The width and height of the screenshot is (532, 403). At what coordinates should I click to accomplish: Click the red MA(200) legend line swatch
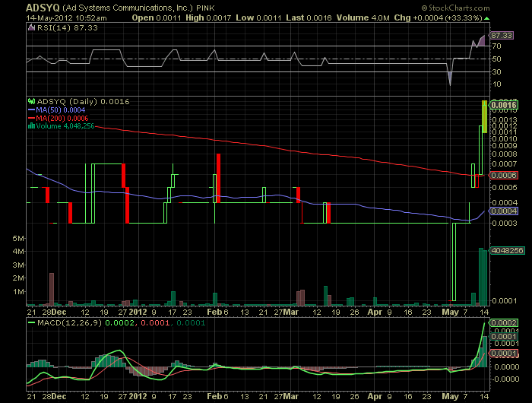point(32,118)
